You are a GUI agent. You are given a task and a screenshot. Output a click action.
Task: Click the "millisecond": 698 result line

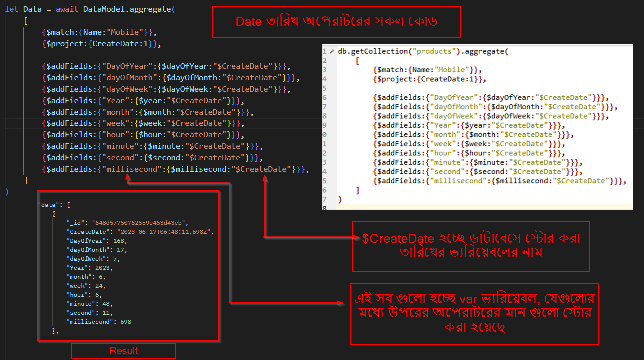tap(99, 322)
